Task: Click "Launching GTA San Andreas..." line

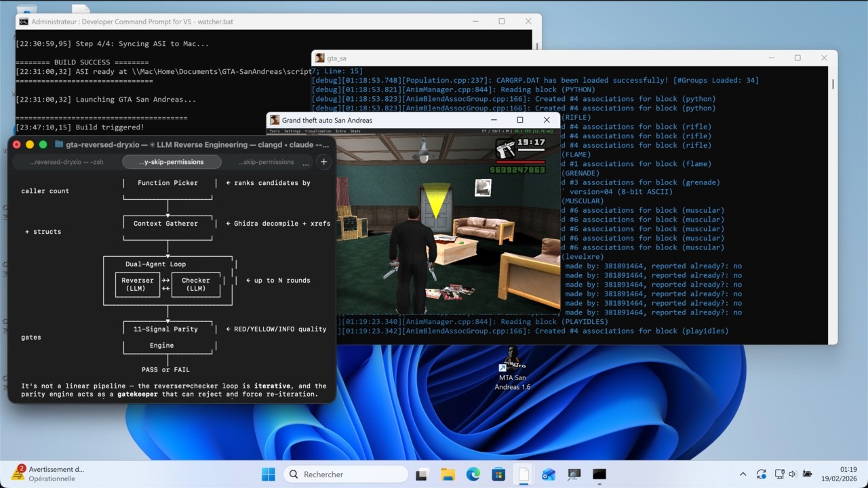Action: [106, 99]
